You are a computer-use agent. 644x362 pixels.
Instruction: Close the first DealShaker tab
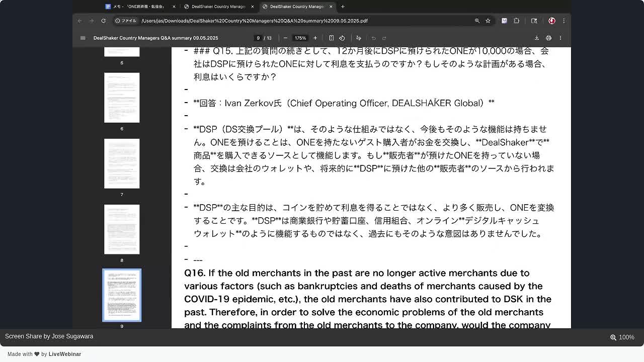coord(253,7)
